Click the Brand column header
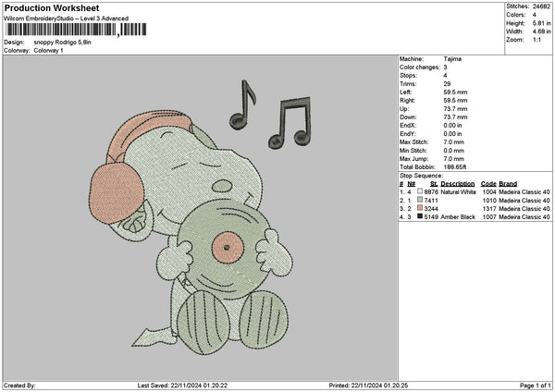The width and height of the screenshot is (555, 392). point(508,184)
